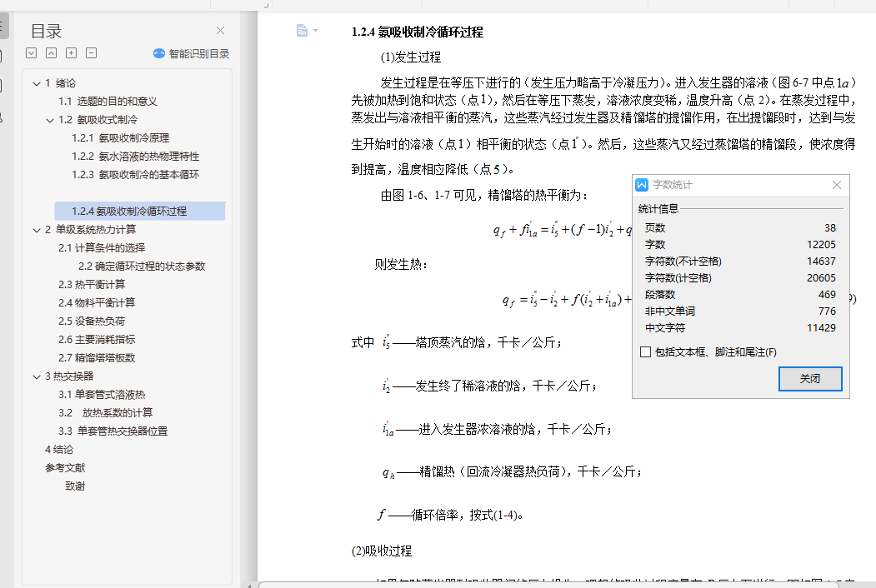Viewport: 876px width, 588px height.
Task: Go to heading 1.1 选题的目的和意义
Action: click(x=108, y=102)
